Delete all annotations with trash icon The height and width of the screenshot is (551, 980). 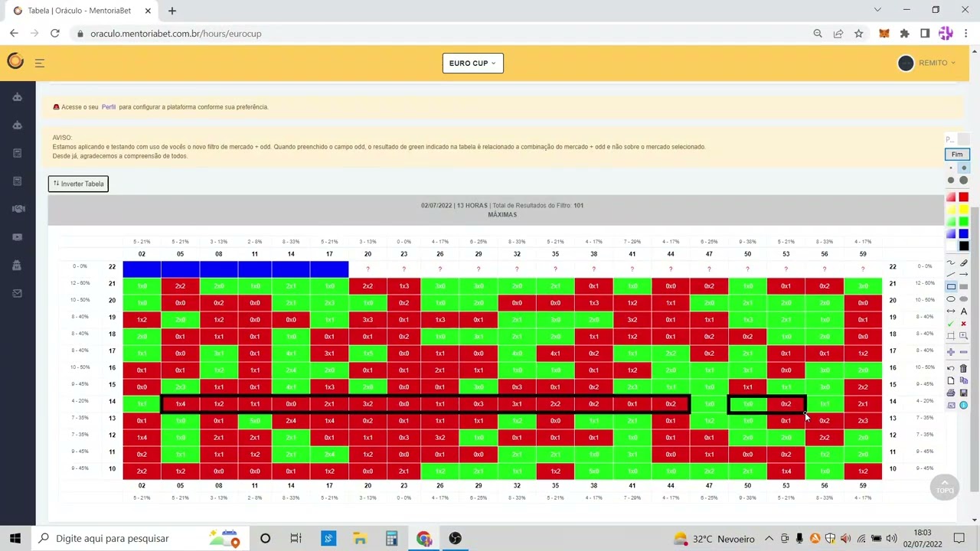(x=964, y=369)
